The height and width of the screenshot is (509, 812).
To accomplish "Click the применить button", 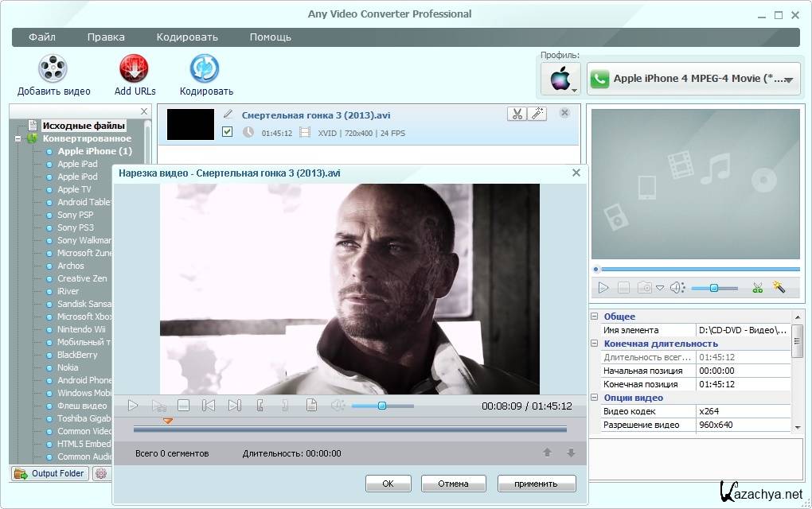I will coord(537,483).
